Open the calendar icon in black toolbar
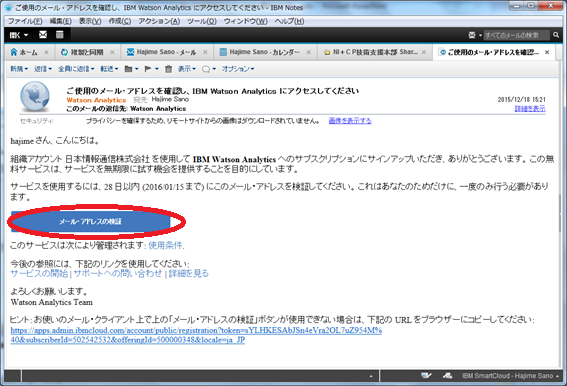Screen dimensions: 567x386 [x=60, y=35]
